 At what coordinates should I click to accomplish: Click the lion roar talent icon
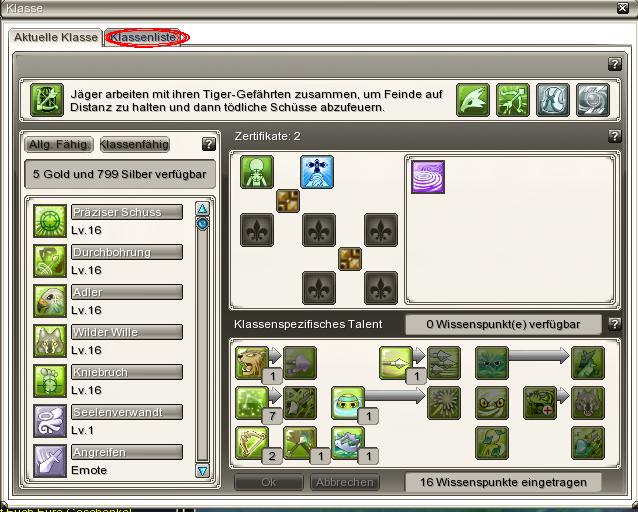click(x=252, y=363)
